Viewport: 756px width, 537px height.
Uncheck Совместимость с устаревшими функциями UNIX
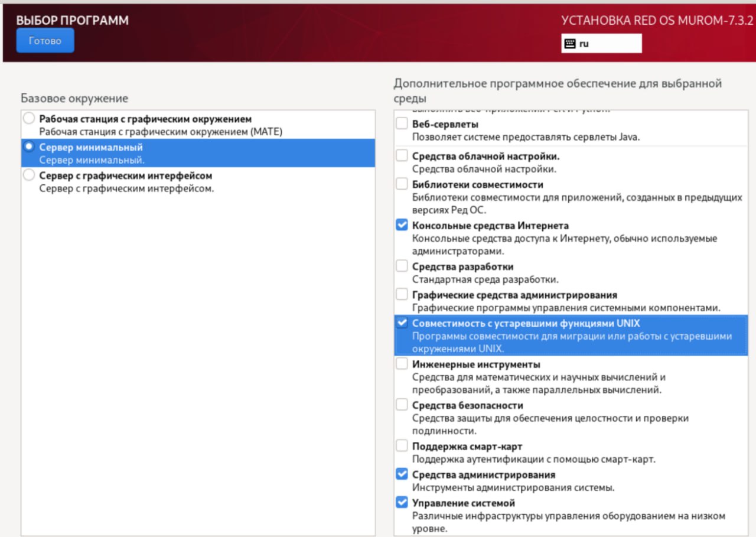[402, 323]
